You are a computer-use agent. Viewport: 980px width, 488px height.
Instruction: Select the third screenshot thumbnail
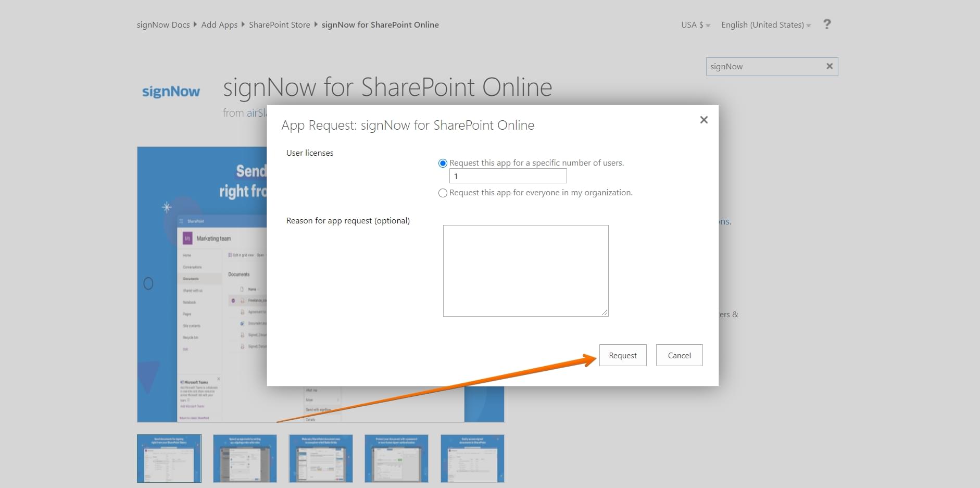(321, 458)
